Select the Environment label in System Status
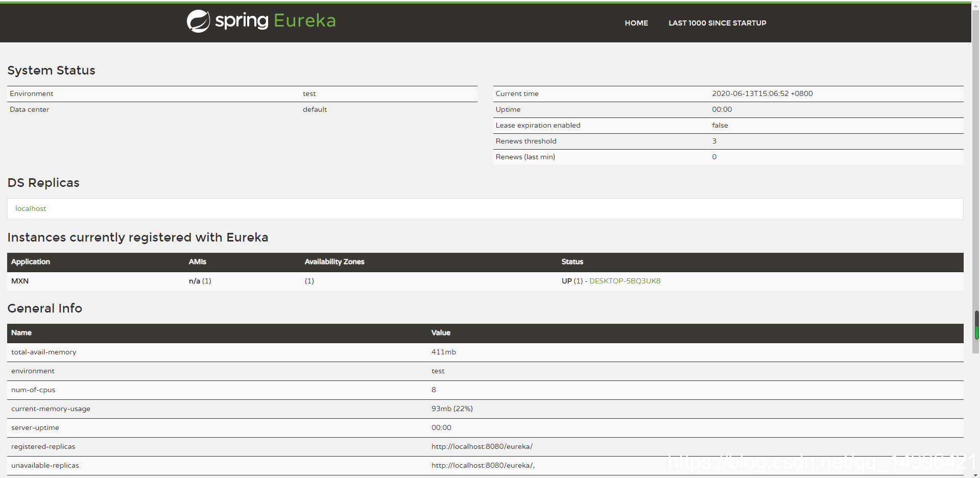The image size is (980, 478). [31, 93]
